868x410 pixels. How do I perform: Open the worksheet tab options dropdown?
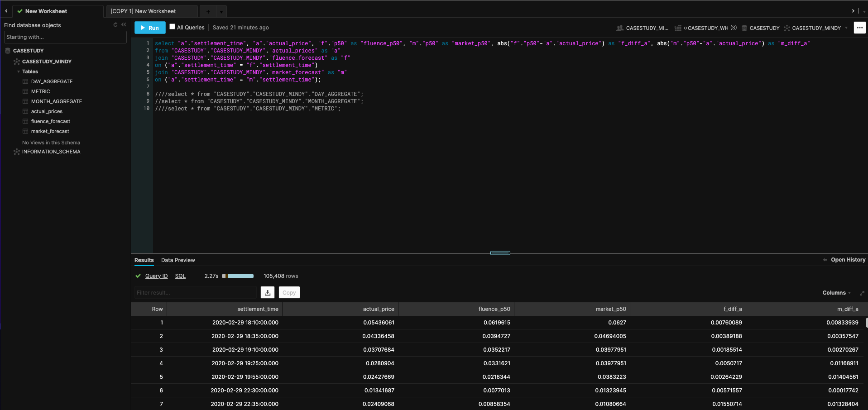[221, 11]
